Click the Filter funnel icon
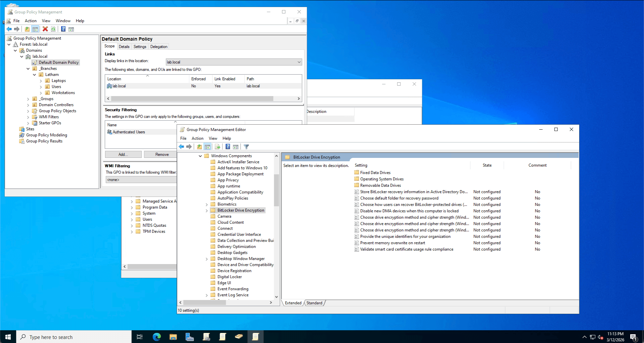 click(246, 147)
